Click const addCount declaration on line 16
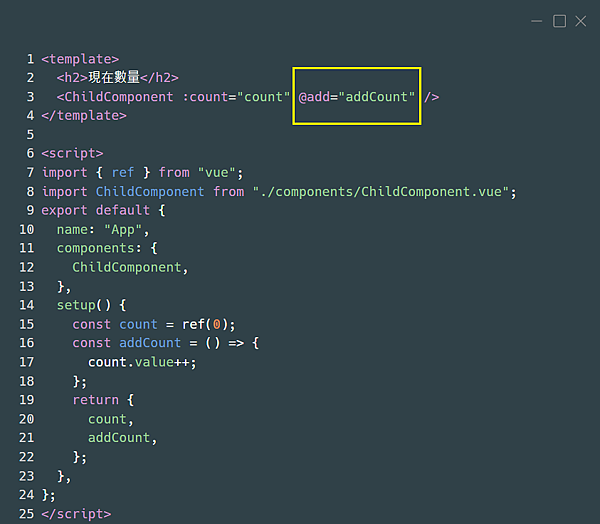 click(127, 343)
